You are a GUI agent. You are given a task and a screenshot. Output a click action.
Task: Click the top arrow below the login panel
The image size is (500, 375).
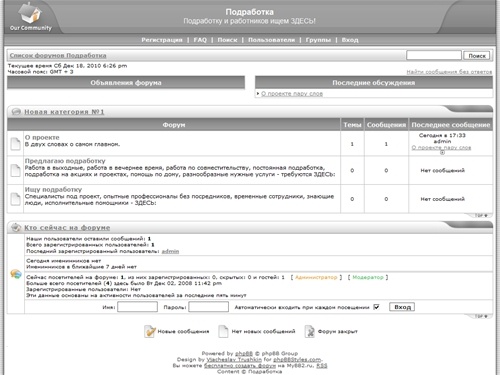point(481,316)
